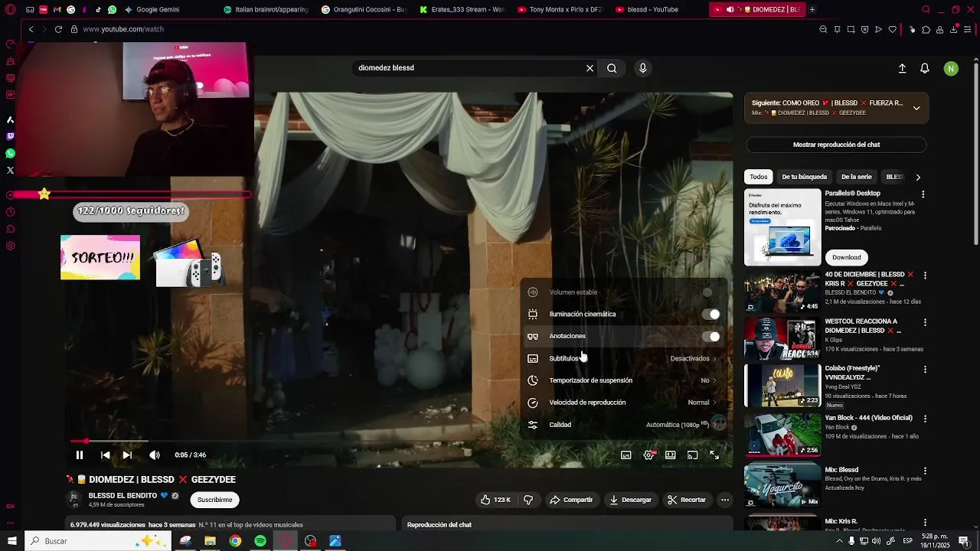Open options menu for 40 DE DICIEMBRE video
This screenshot has height=551, width=980.
[925, 275]
